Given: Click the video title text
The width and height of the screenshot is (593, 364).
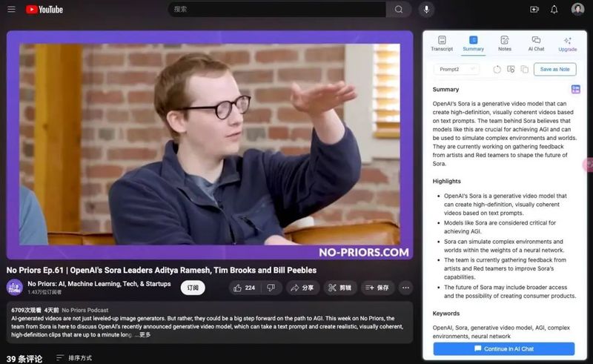Looking at the screenshot, I should coord(162,270).
